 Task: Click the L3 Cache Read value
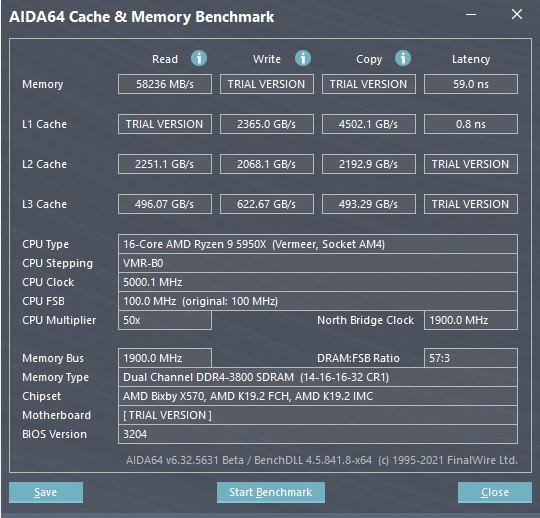pos(165,204)
